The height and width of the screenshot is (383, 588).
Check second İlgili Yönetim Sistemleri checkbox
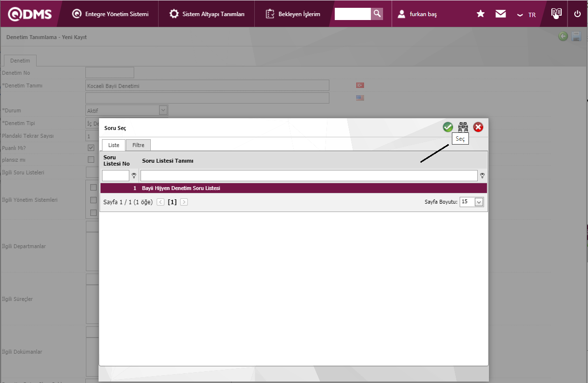[x=93, y=200]
